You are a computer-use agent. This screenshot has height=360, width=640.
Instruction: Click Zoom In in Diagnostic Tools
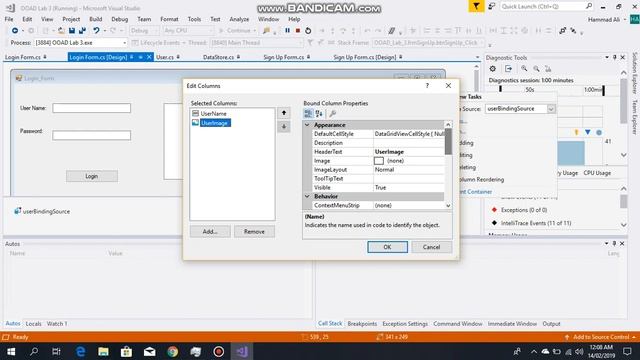[x=524, y=69]
